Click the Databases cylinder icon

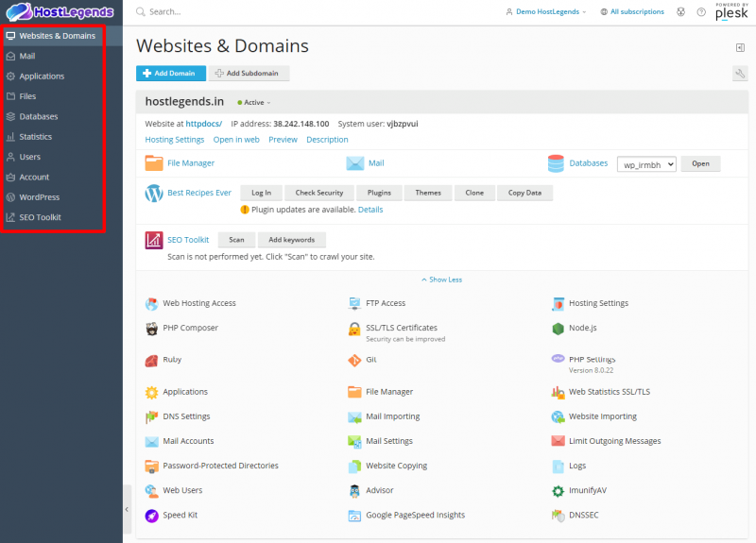[x=556, y=163]
